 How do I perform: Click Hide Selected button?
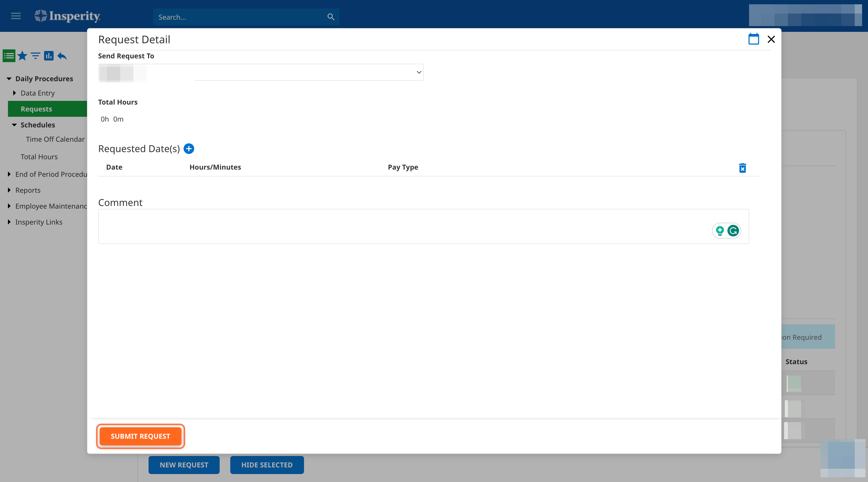click(x=267, y=465)
